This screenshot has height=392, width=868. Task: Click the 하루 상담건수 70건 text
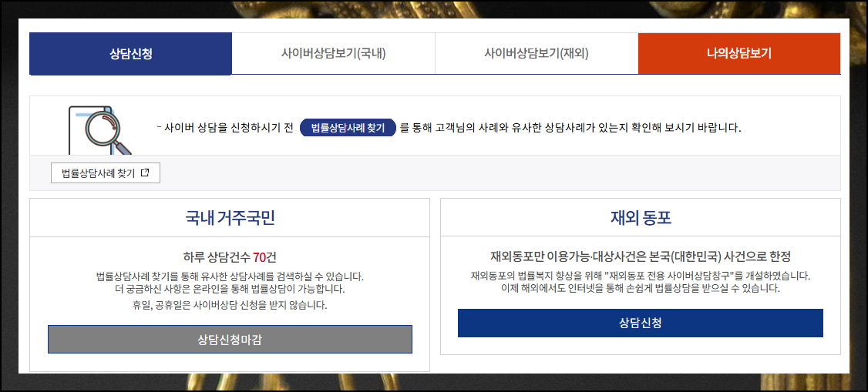point(229,257)
